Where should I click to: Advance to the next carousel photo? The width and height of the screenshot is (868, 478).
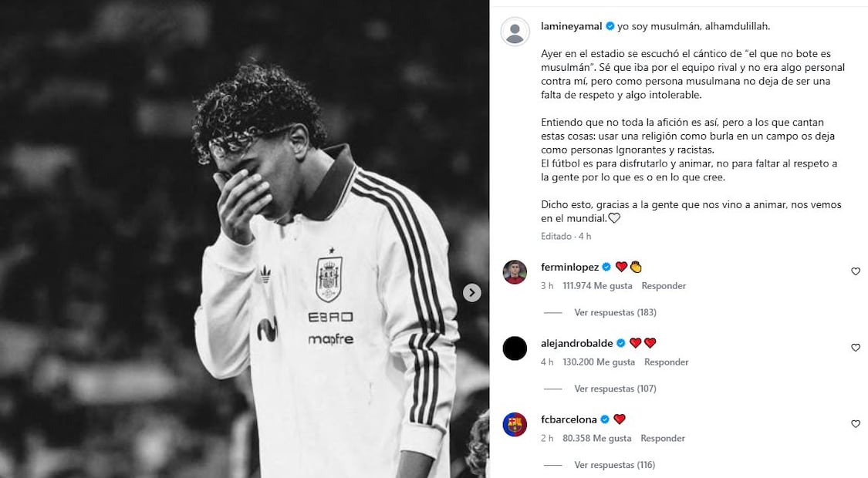[471, 293]
